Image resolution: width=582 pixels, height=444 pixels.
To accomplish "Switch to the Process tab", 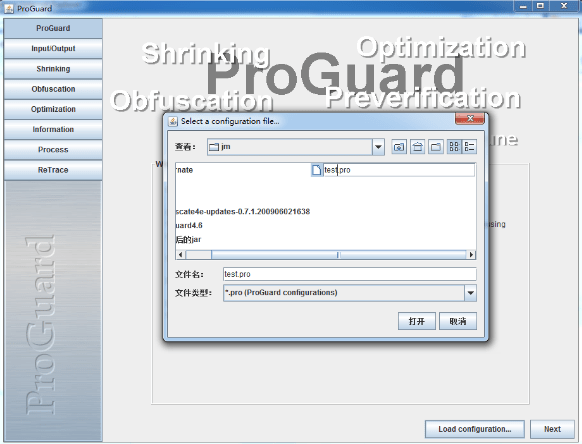I will (53, 150).
